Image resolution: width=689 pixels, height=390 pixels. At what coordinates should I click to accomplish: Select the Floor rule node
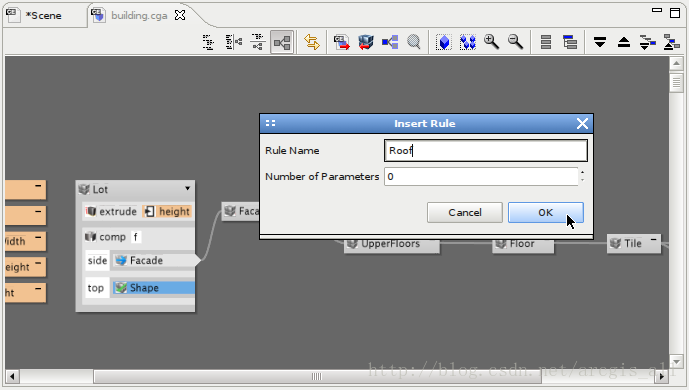[523, 244]
